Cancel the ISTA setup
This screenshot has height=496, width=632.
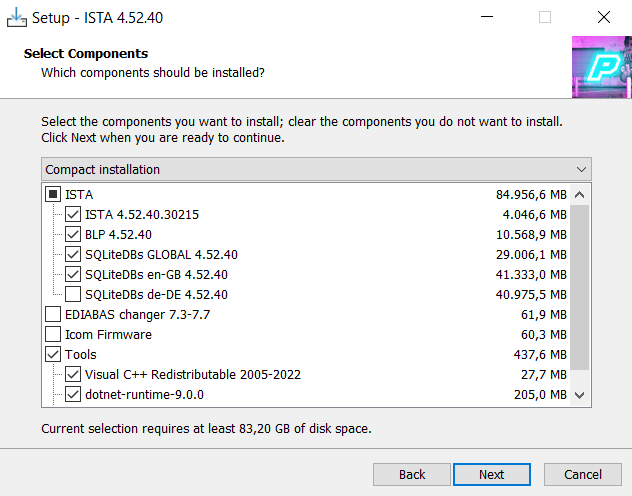tap(582, 474)
